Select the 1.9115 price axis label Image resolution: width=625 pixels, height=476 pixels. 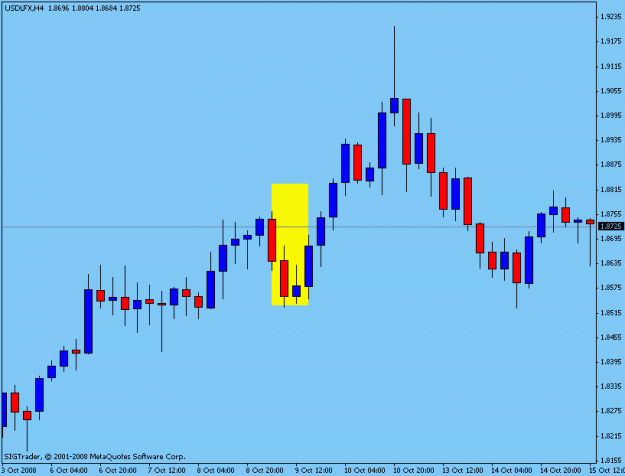[x=611, y=66]
